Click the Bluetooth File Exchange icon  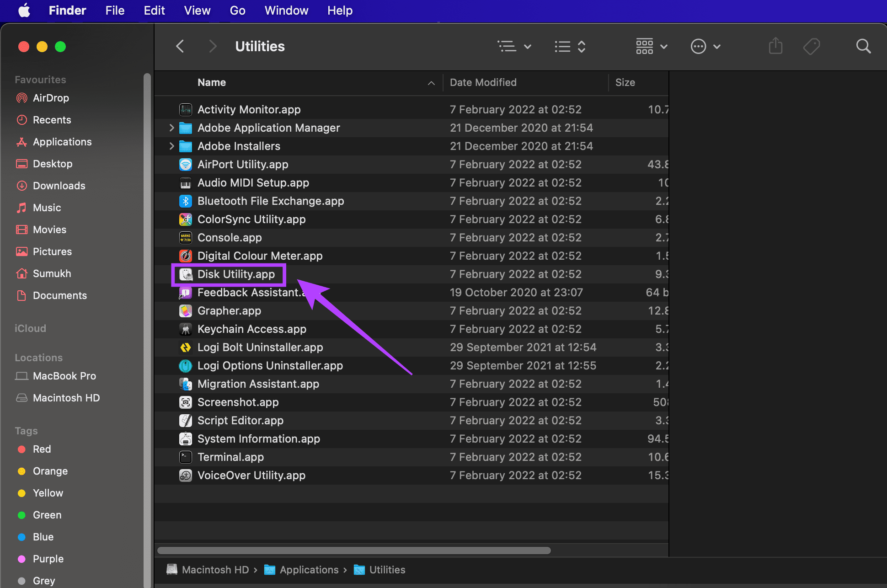click(x=185, y=201)
